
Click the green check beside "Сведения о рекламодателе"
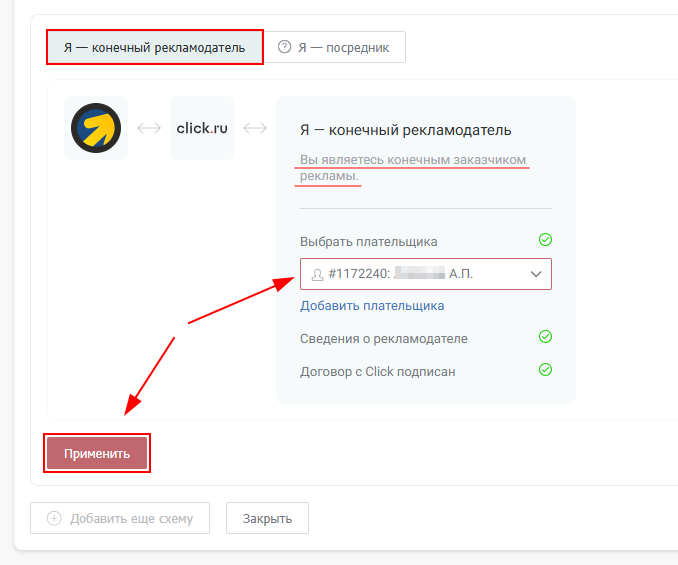click(x=545, y=337)
